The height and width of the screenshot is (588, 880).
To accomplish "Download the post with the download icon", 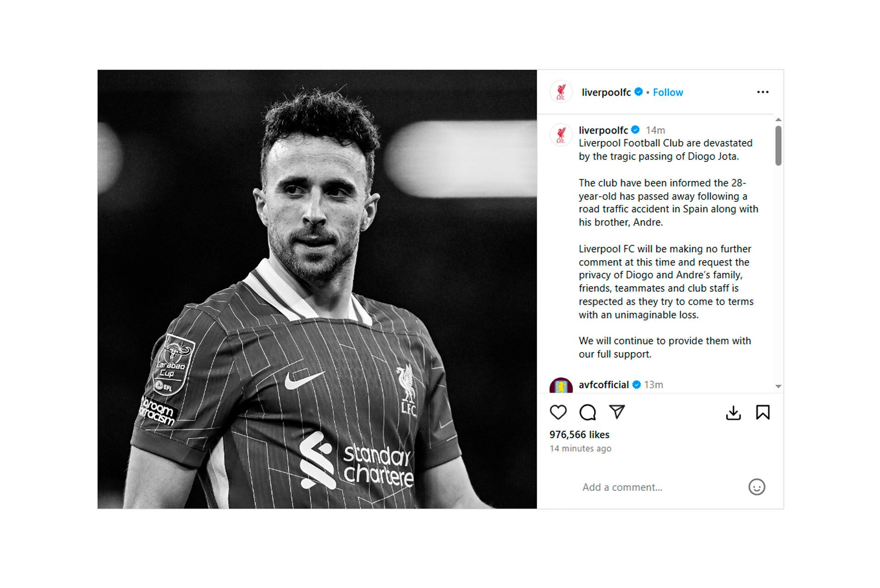I will click(x=733, y=413).
